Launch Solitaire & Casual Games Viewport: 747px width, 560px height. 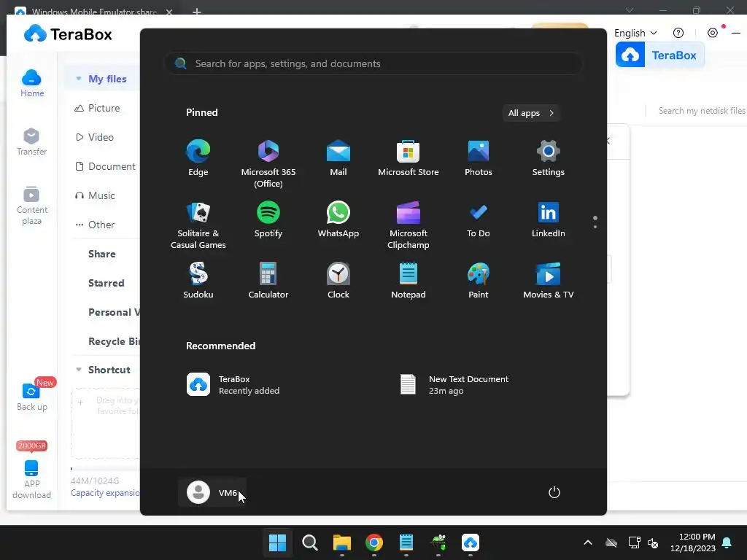pos(198,225)
